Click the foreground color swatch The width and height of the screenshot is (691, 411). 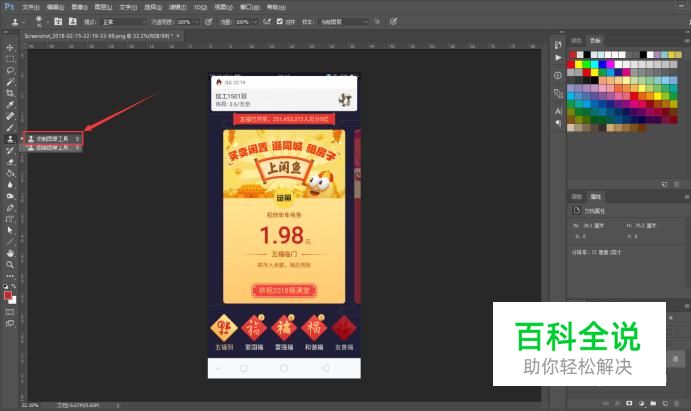pyautogui.click(x=7, y=296)
